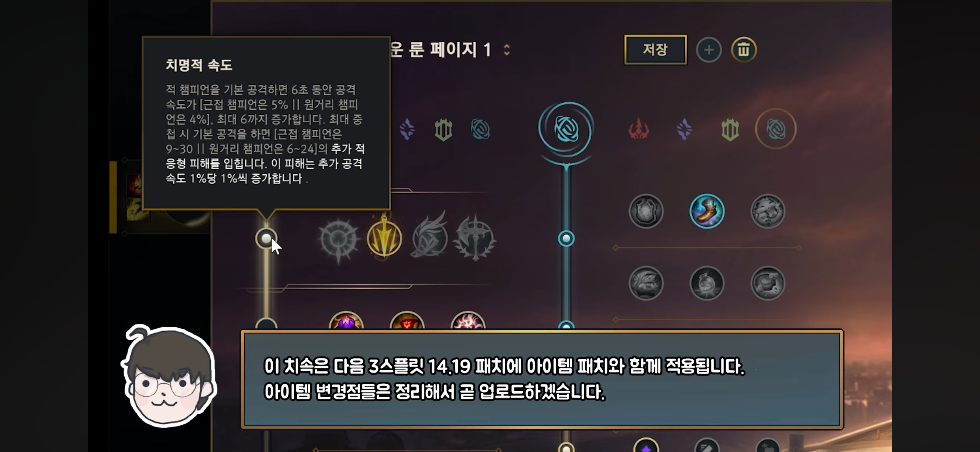Select the circled Inspiration secondary path icon
The height and width of the screenshot is (452, 980).
pyautogui.click(x=776, y=129)
